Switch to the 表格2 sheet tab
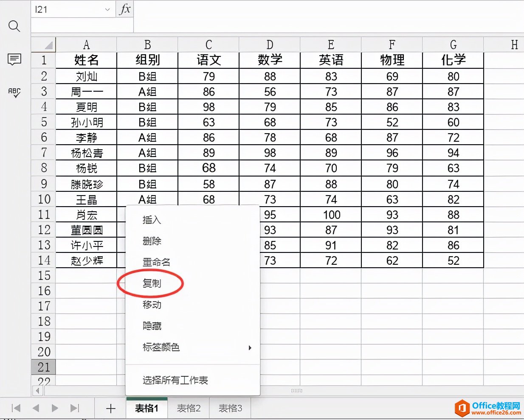The height and width of the screenshot is (420, 524). click(188, 408)
